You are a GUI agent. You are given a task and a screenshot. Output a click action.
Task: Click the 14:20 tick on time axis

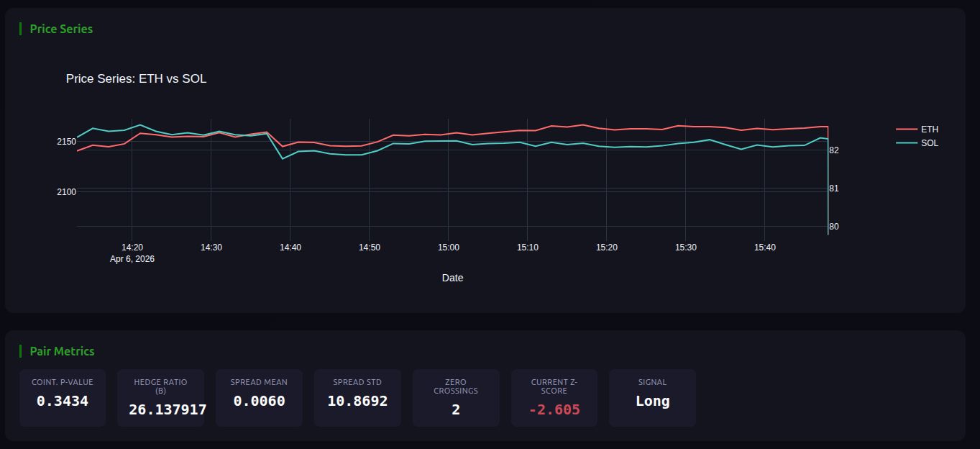132,247
